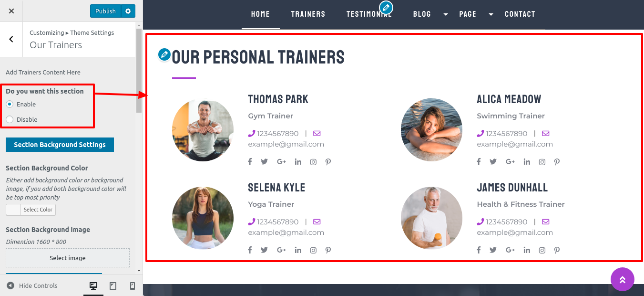Hide Controls in the customizer footer
This screenshot has width=644, height=296.
pos(32,286)
